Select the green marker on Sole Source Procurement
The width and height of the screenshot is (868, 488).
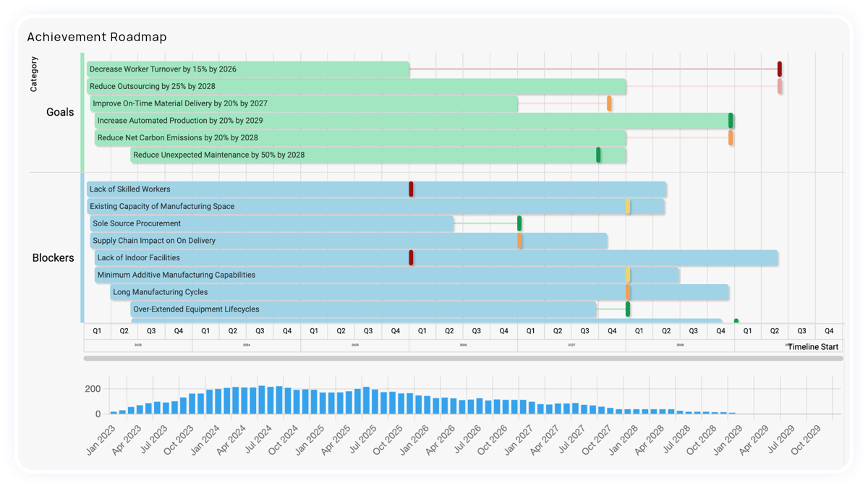tap(519, 223)
